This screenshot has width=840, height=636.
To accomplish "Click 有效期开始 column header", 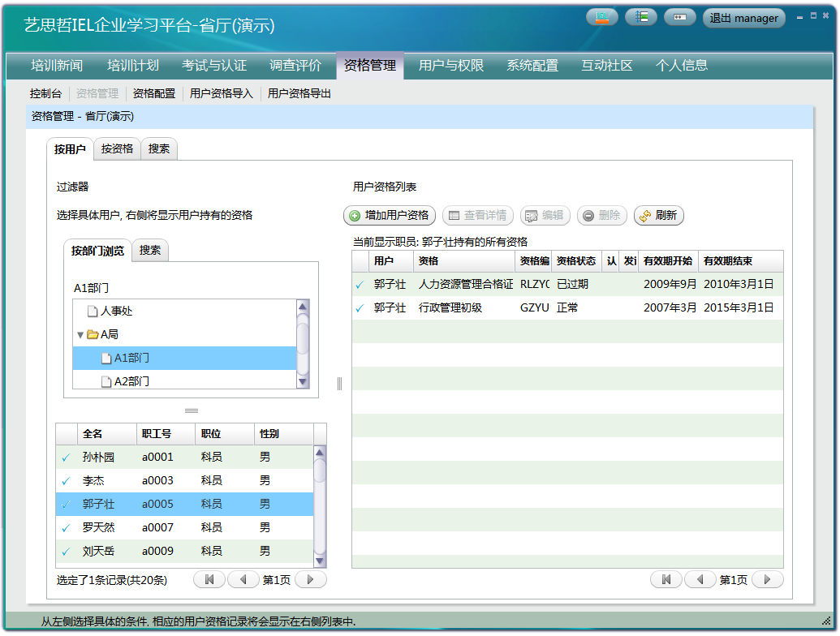I will coord(668,261).
